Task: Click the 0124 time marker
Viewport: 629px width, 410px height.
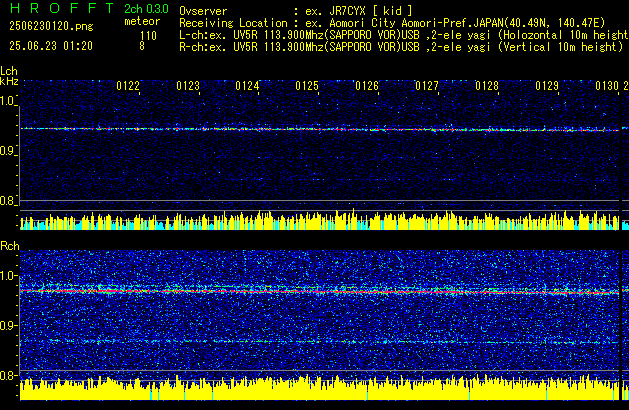Action: 247,86
